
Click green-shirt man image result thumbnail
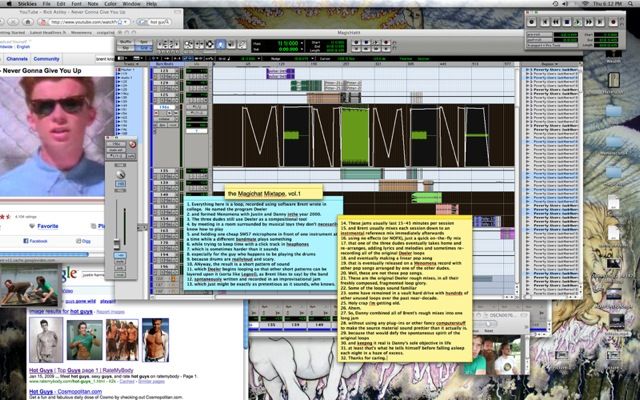[84, 340]
